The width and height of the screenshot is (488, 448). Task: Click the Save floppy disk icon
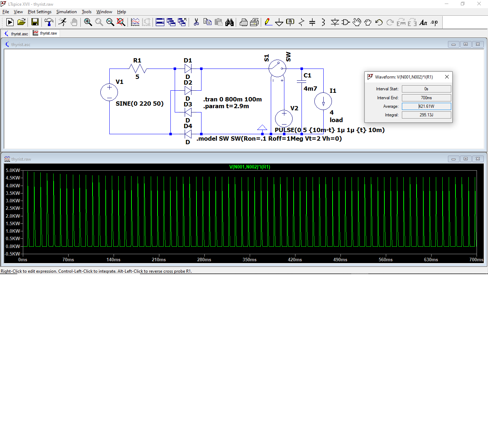click(35, 22)
